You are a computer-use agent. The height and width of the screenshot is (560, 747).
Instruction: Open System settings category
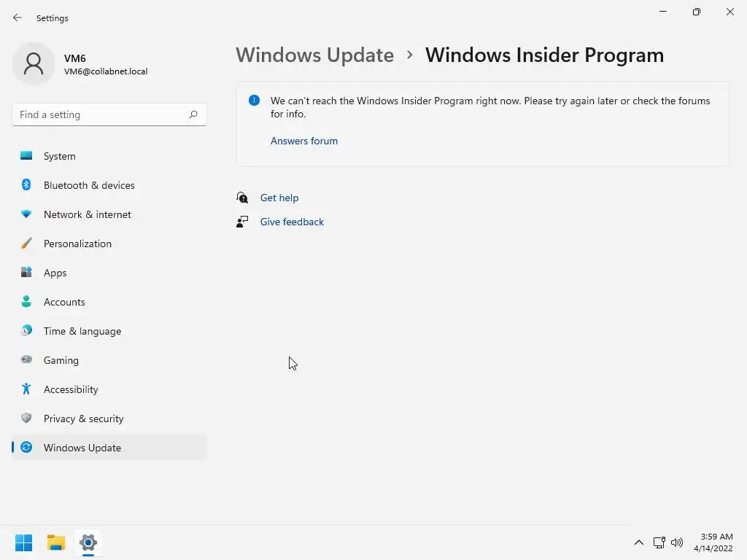(109, 156)
